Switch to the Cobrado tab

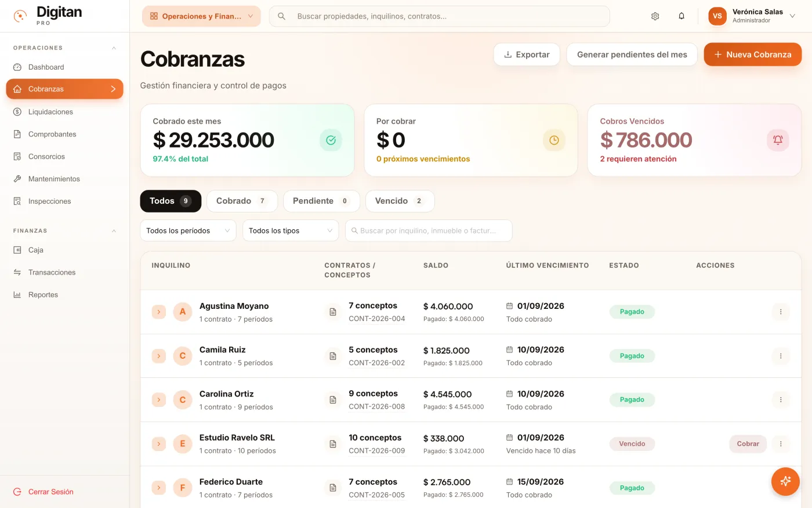click(242, 201)
